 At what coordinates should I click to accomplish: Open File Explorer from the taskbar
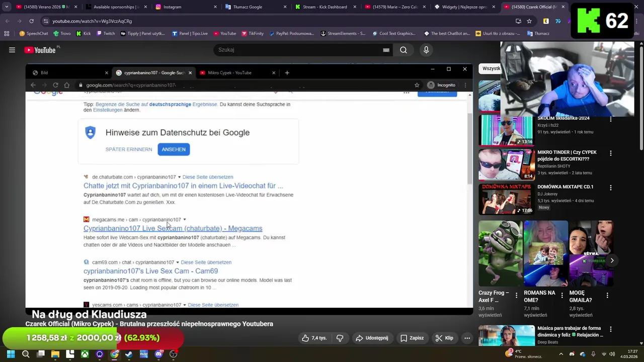[55, 354]
